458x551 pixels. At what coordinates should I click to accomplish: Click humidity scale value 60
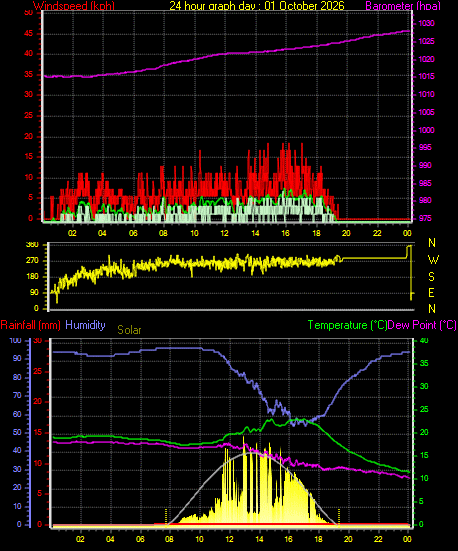tap(17, 414)
